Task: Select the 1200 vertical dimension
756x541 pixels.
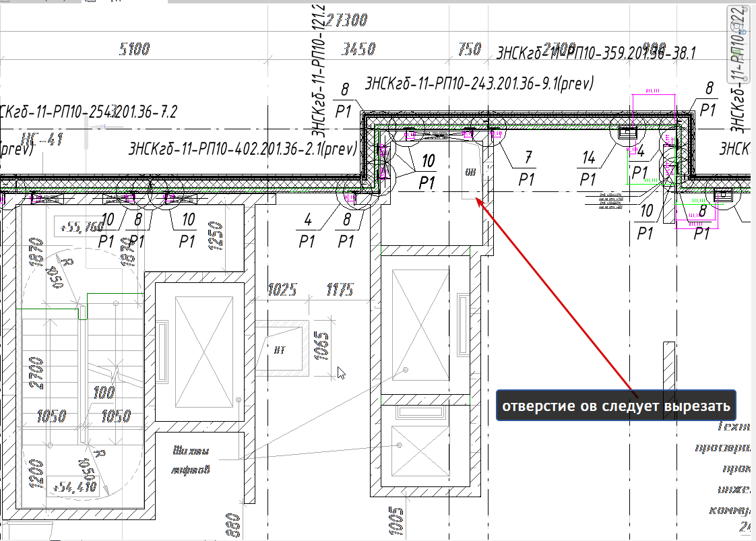Action: click(x=36, y=474)
